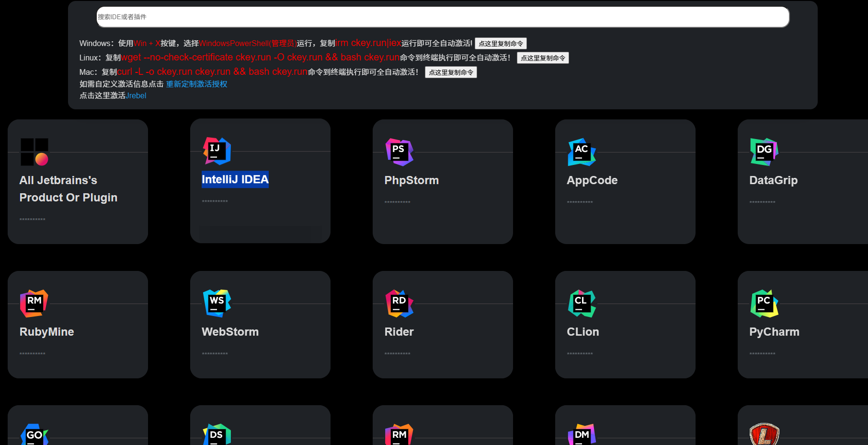Click the masked key under CLion
Viewport: 868px width, 445px height.
coord(580,354)
